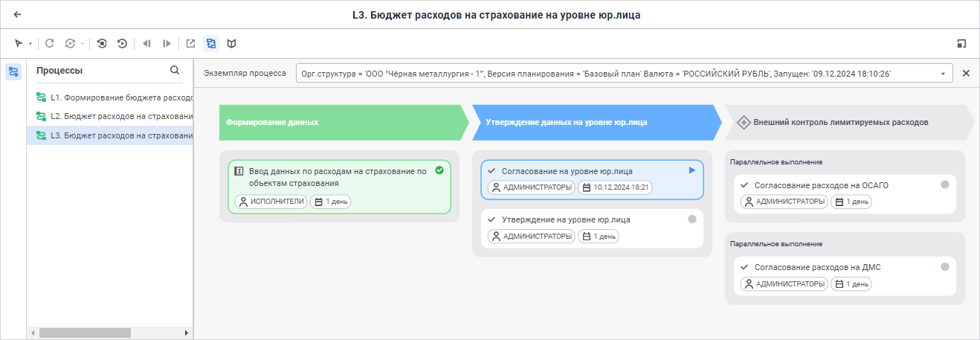This screenshot has height=340, width=980.
Task: Open the book-shaped help icon
Action: tap(232, 44)
